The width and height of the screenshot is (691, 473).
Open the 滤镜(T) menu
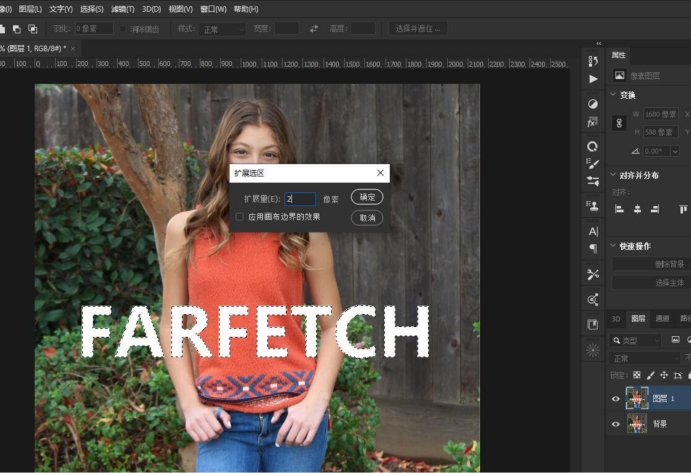coord(123,9)
